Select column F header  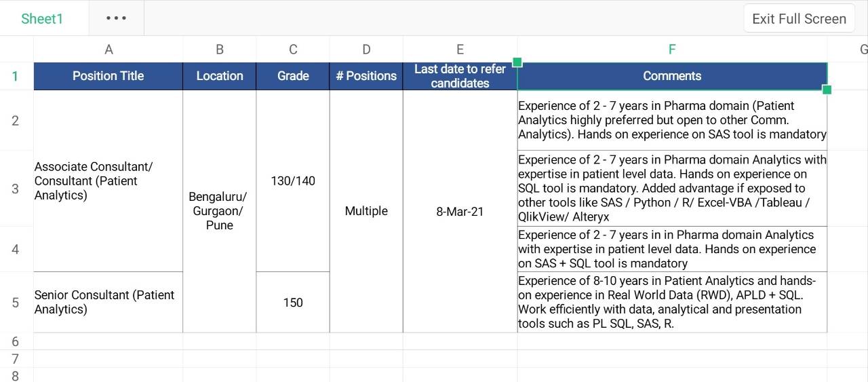[x=672, y=49]
